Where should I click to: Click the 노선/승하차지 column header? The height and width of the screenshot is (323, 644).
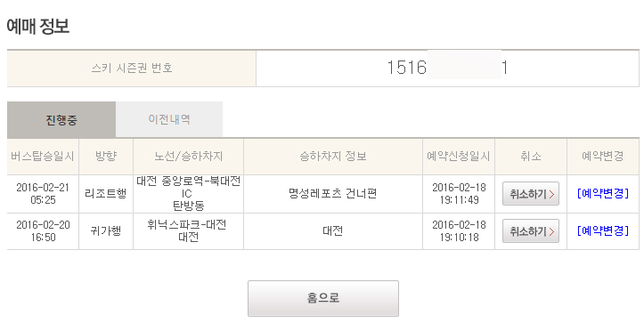pyautogui.click(x=189, y=157)
